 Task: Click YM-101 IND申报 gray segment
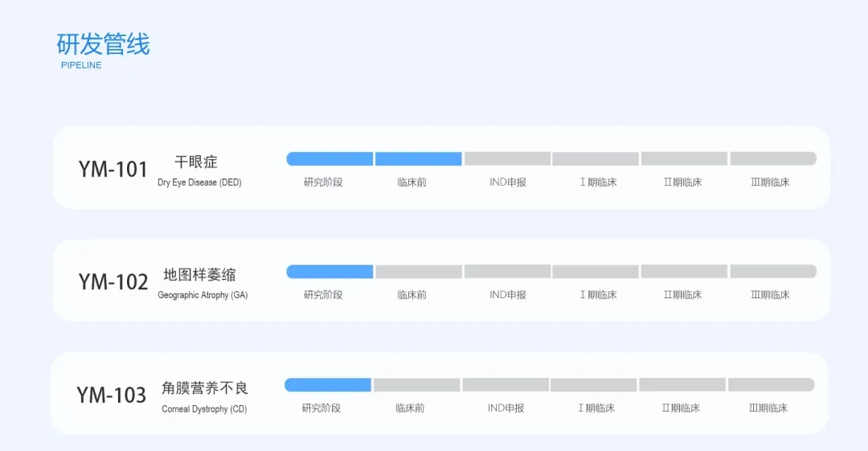pyautogui.click(x=508, y=159)
